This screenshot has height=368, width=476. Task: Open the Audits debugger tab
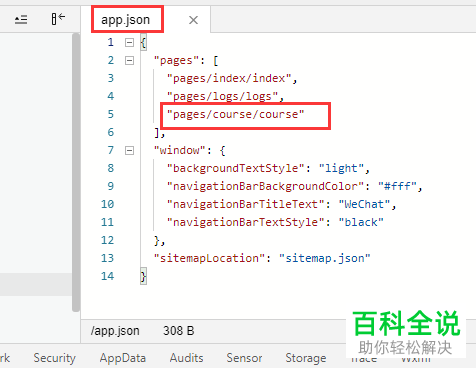[186, 358]
